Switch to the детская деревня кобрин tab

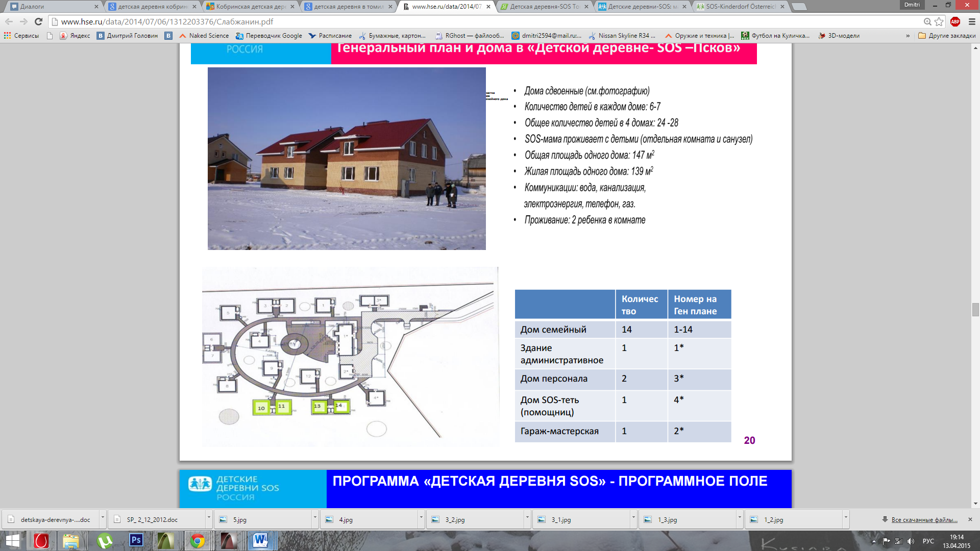(151, 7)
